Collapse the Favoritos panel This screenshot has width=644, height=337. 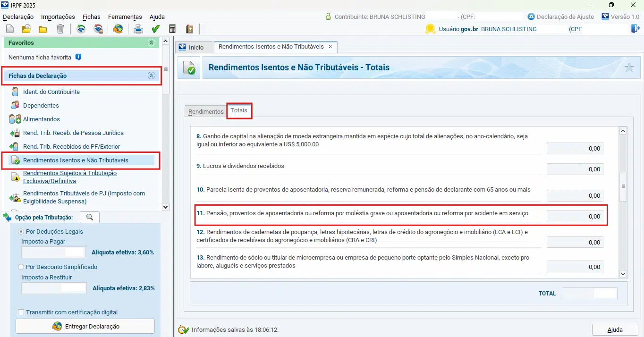coord(151,42)
